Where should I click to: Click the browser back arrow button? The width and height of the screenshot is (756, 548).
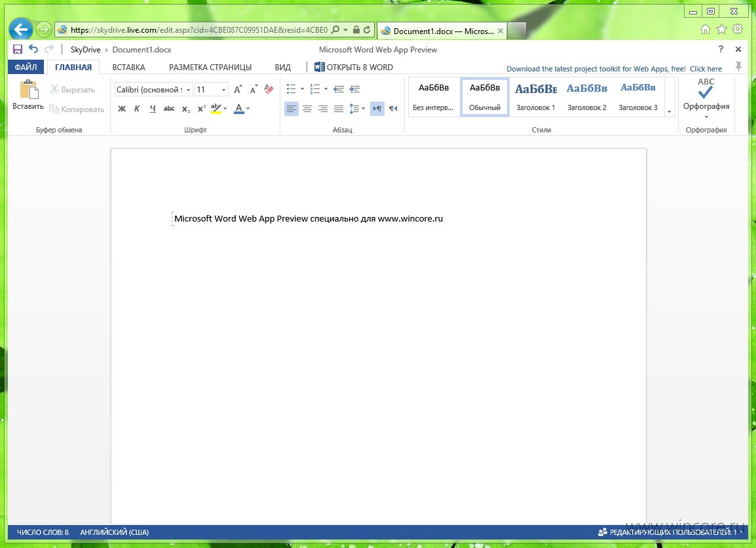coord(21,29)
